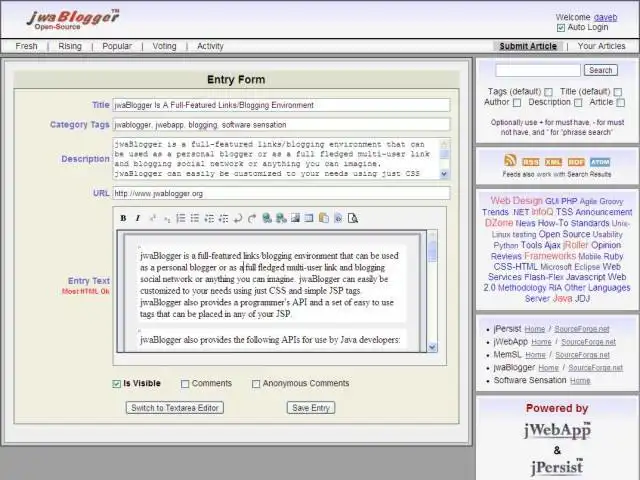Uncheck the Is Visible checkbox
This screenshot has height=480, width=640.
tap(116, 384)
